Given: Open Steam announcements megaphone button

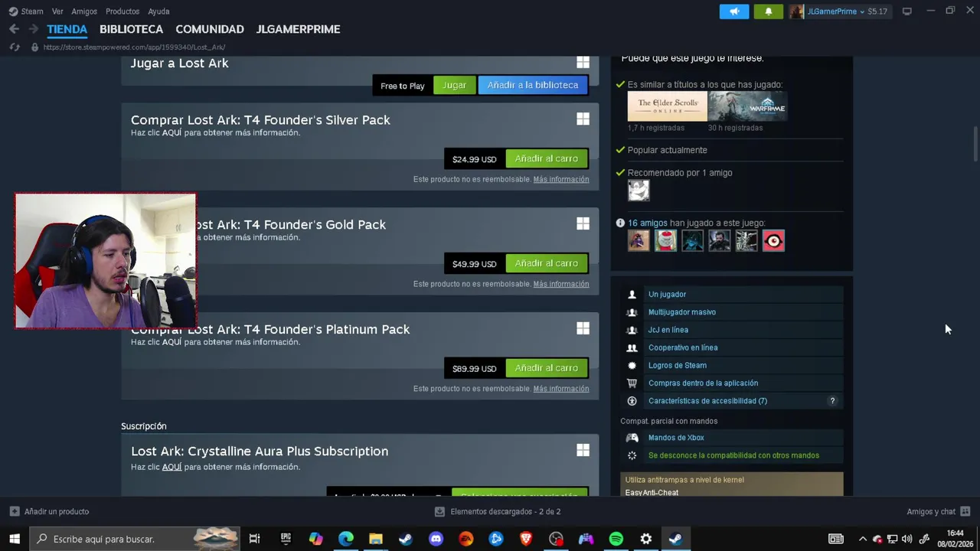Looking at the screenshot, I should pyautogui.click(x=734, y=11).
